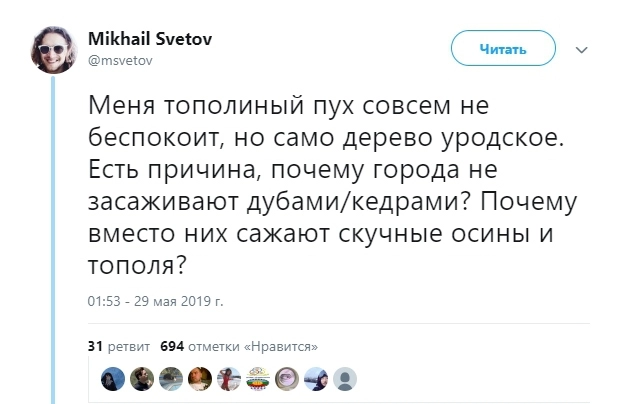Image resolution: width=625 pixels, height=404 pixels.
Task: Open Mikhail Svetov's profile photo
Action: [54, 49]
